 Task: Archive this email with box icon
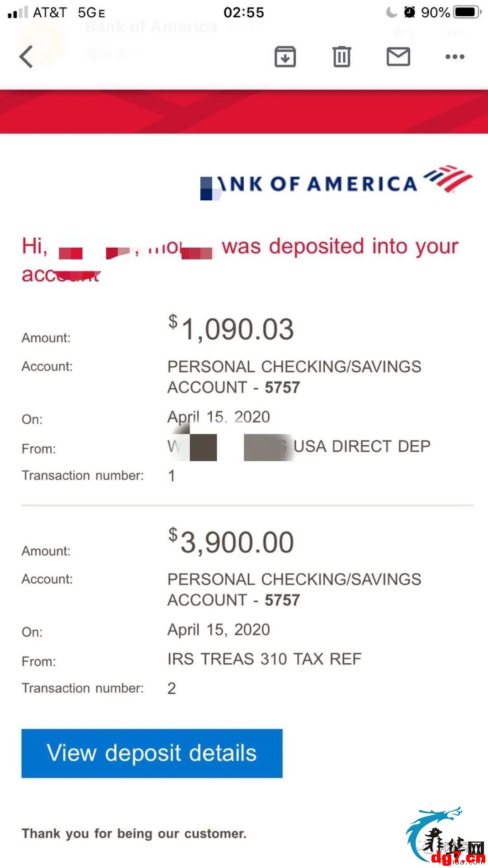(x=285, y=57)
